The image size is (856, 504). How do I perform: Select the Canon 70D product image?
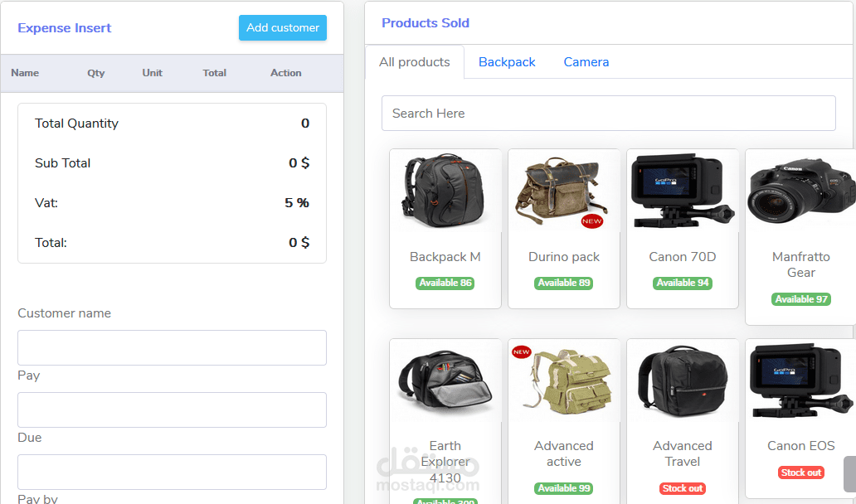pos(683,191)
